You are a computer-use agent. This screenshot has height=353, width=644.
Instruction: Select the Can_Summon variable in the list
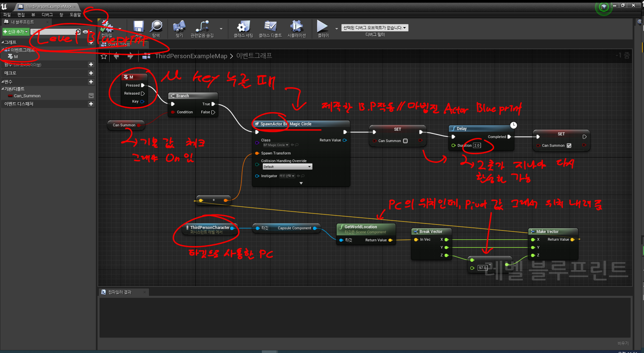[x=27, y=96]
